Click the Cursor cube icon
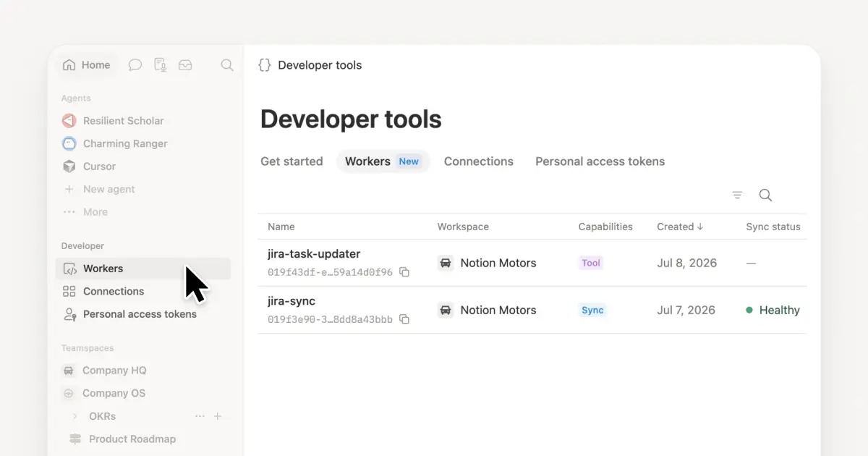Viewport: 868px width, 456px height. [69, 166]
